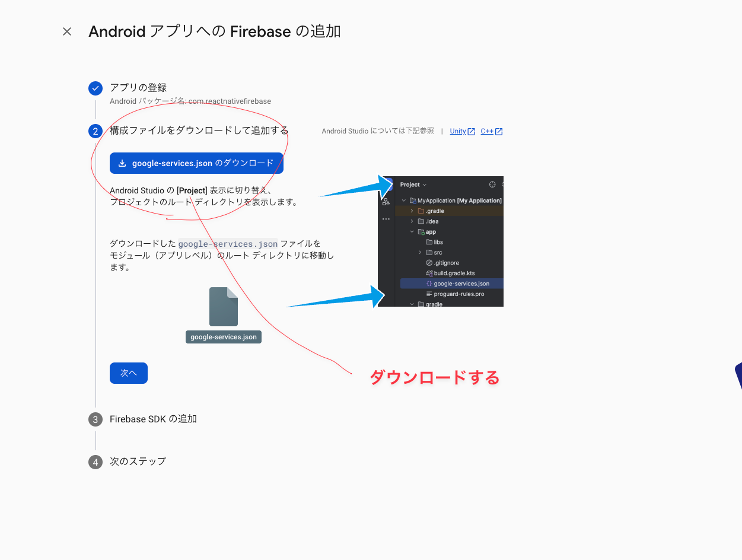Click the heading 構成ファイルをダウンロードして追加する
The width and height of the screenshot is (742, 560).
click(x=199, y=131)
